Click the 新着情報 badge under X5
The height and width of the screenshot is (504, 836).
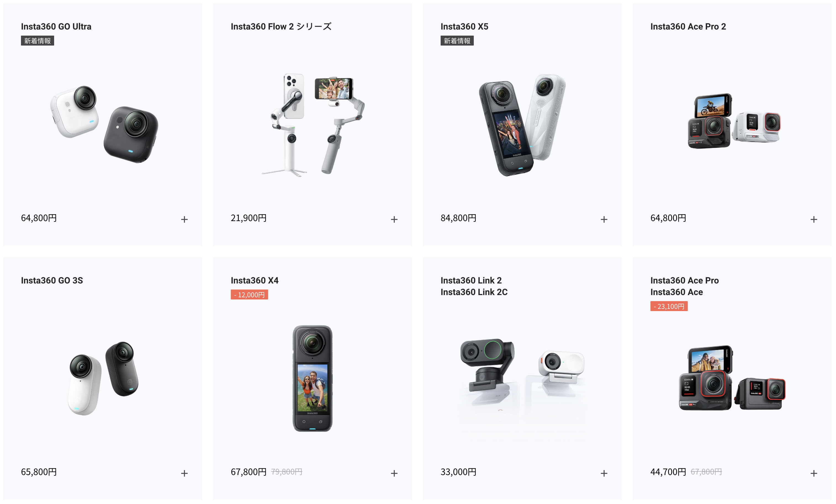457,41
